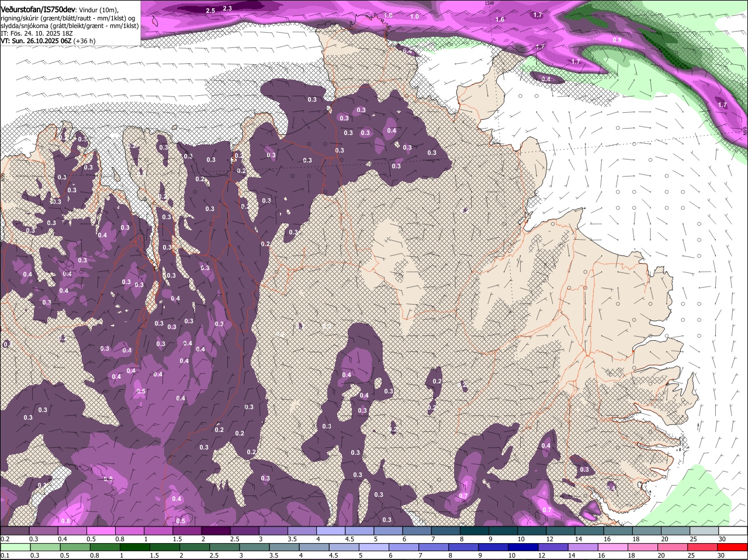The width and height of the screenshot is (748, 560).
Task: Pick the red rain legend swatch after 30
Action: [733, 547]
